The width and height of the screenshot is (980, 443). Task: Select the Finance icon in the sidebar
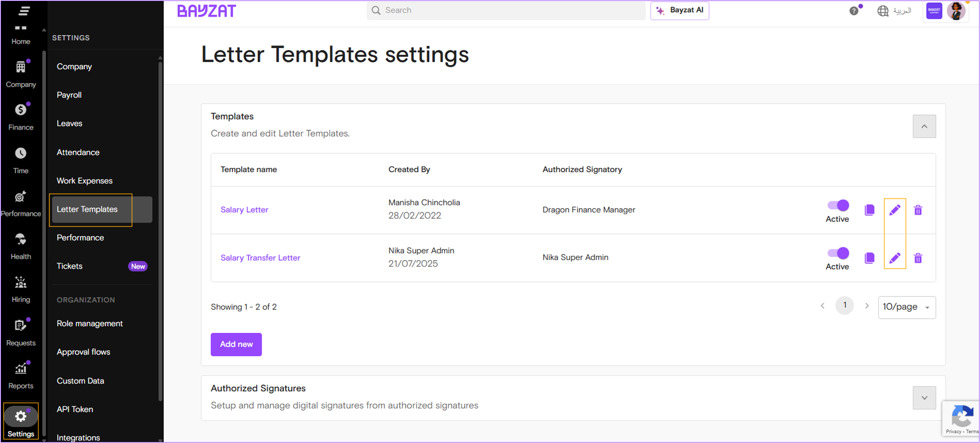21,110
